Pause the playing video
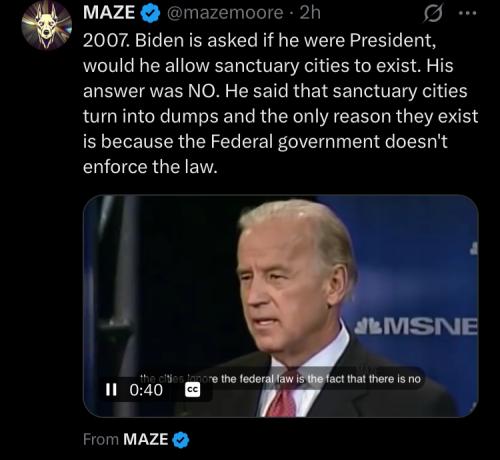500x460 pixels. [111, 389]
